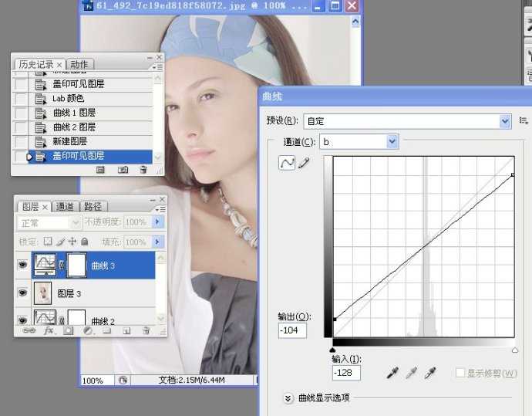Pick the black point eyedropper

click(x=392, y=373)
